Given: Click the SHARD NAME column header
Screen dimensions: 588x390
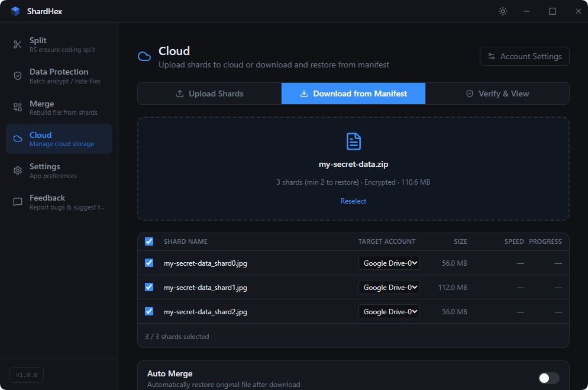Looking at the screenshot, I should [x=186, y=241].
